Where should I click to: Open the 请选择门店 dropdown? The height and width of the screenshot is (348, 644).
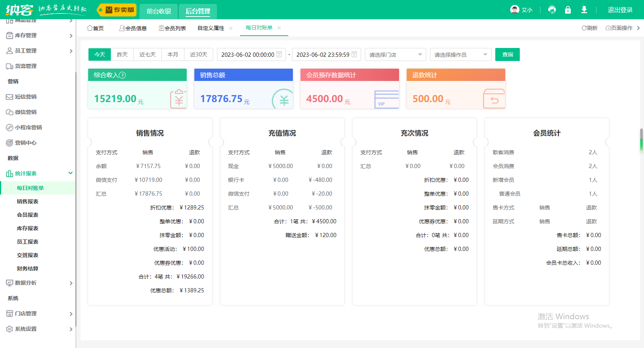(x=395, y=54)
